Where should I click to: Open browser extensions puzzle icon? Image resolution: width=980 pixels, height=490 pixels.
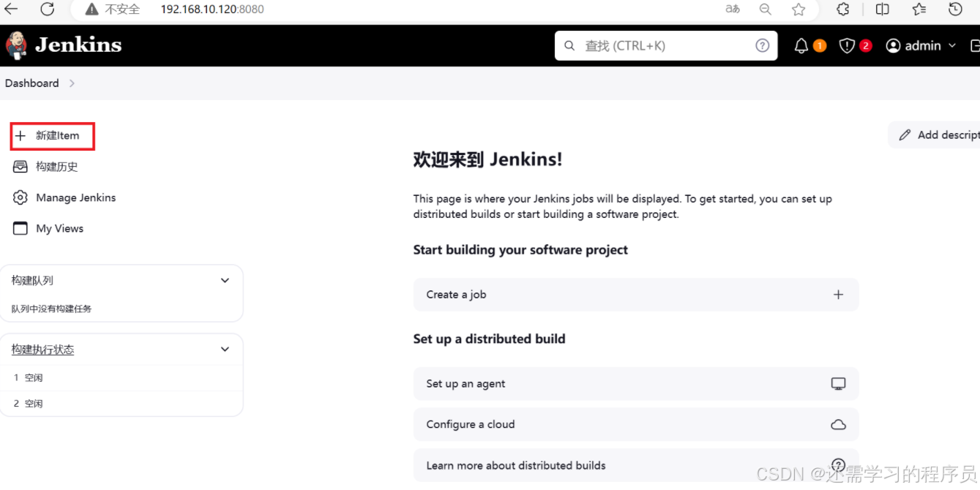coord(843,10)
